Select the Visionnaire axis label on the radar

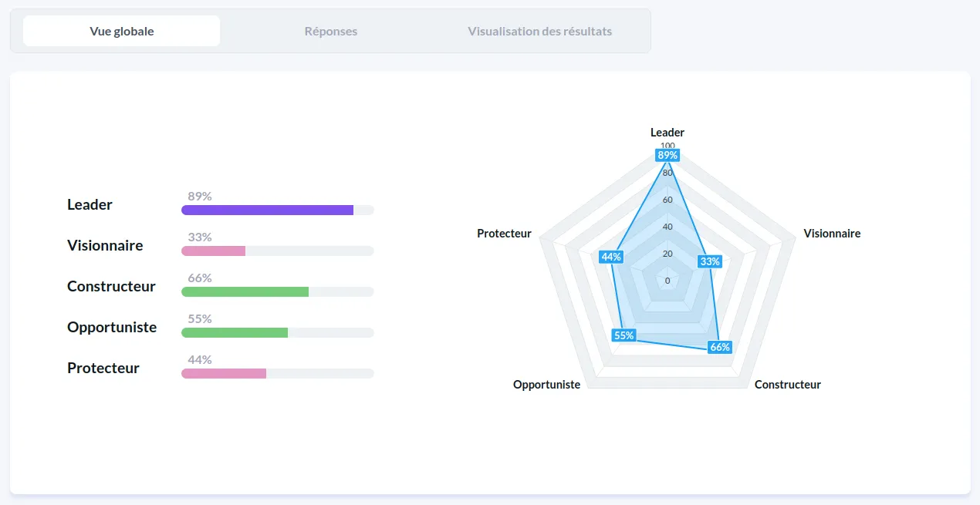pyautogui.click(x=832, y=233)
